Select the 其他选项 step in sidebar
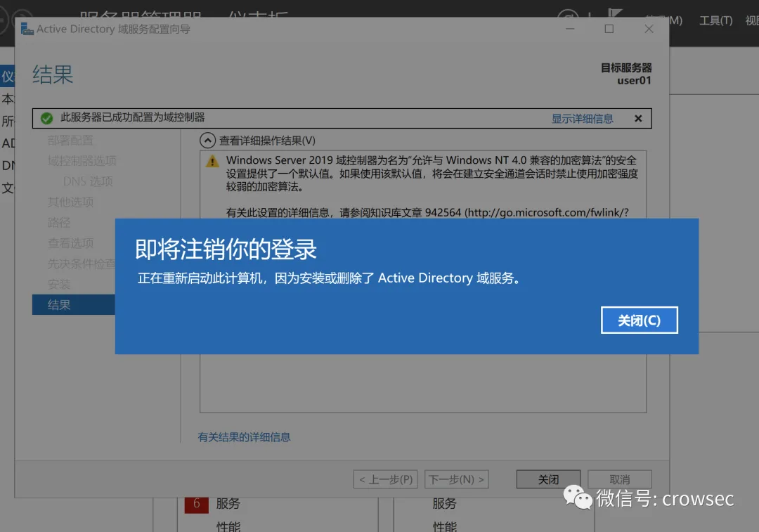 (x=70, y=202)
